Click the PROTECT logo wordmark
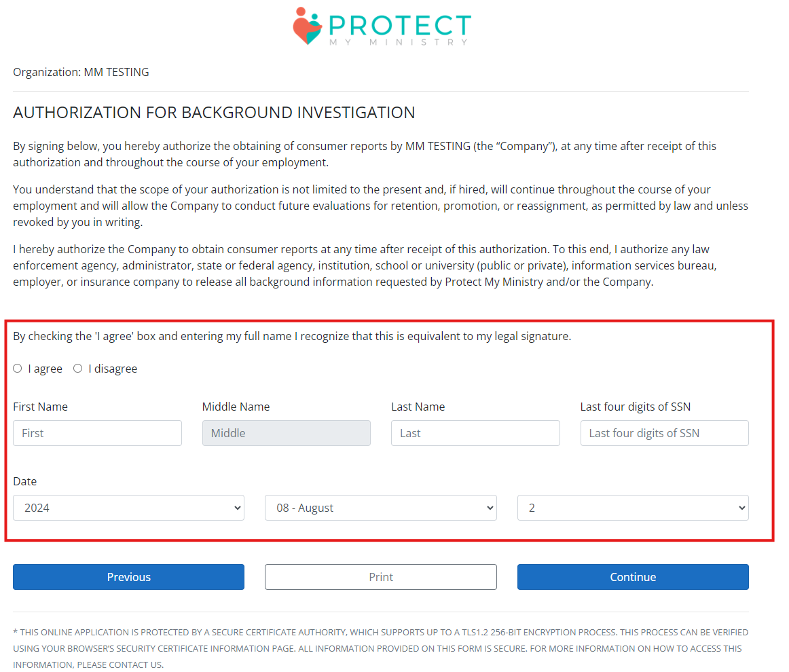Viewport: 789px width, 672px height. (x=399, y=24)
